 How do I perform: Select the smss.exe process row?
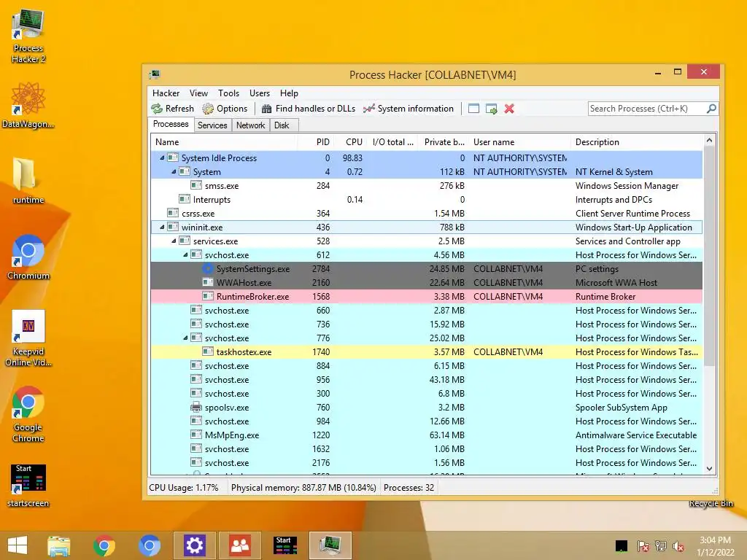(x=426, y=186)
